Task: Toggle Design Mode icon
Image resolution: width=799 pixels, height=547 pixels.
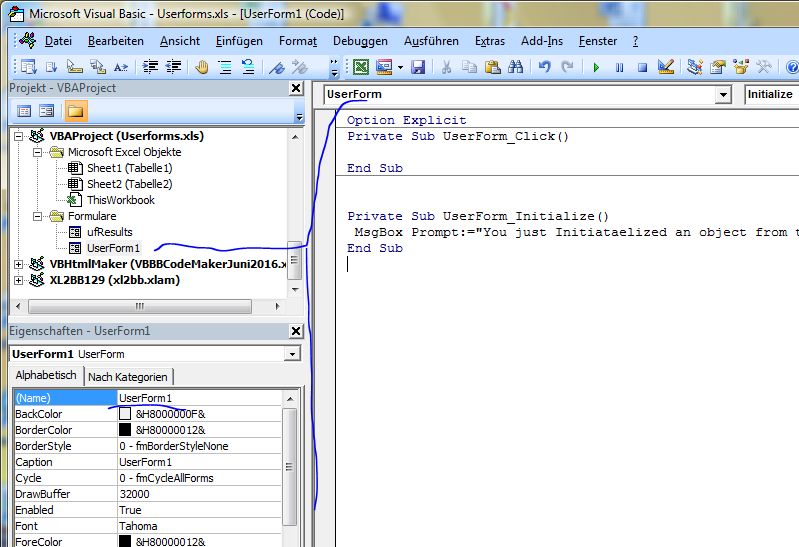Action: 665,67
